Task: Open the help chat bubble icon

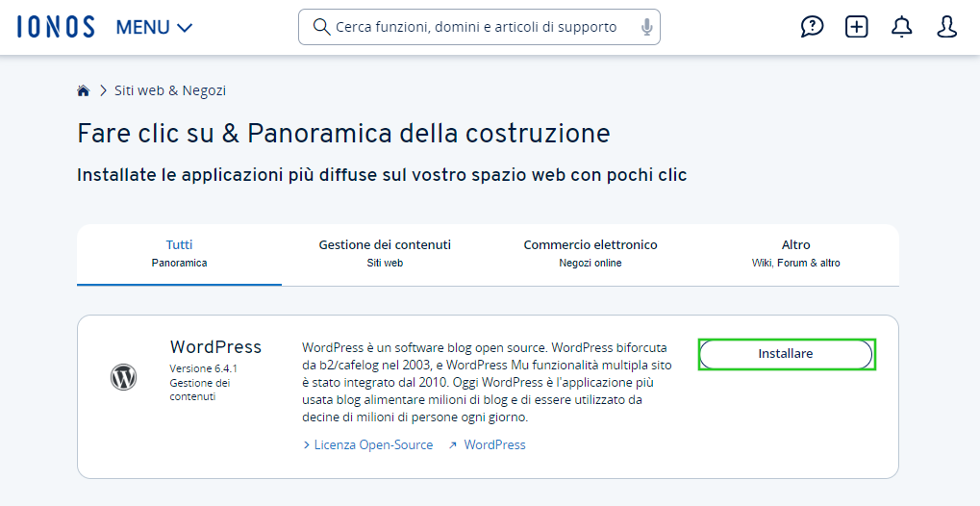Action: coord(812,27)
